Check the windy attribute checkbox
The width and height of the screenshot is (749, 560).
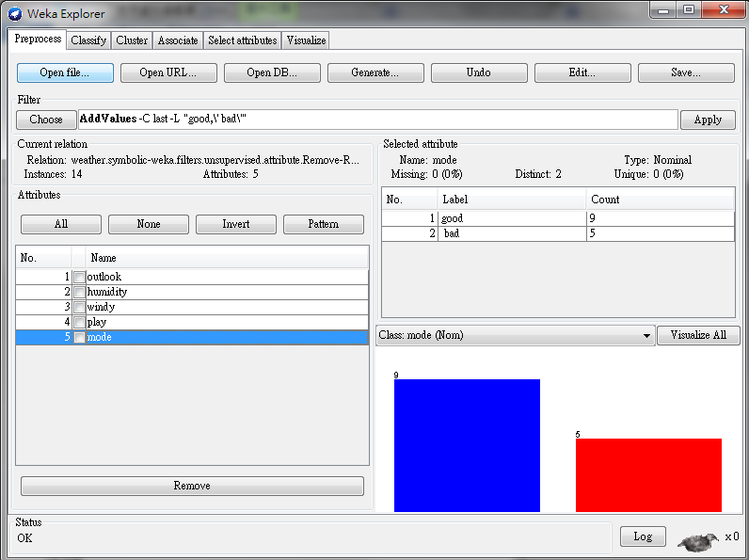tap(79, 308)
